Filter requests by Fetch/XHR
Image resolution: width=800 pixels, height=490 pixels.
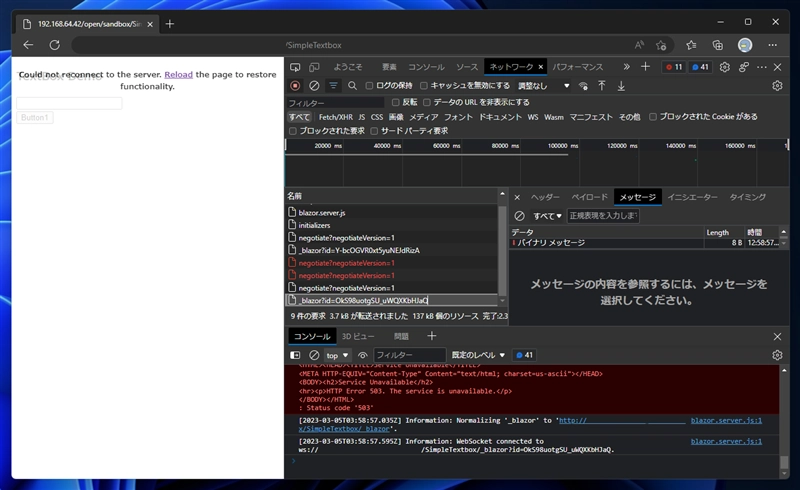(335, 117)
